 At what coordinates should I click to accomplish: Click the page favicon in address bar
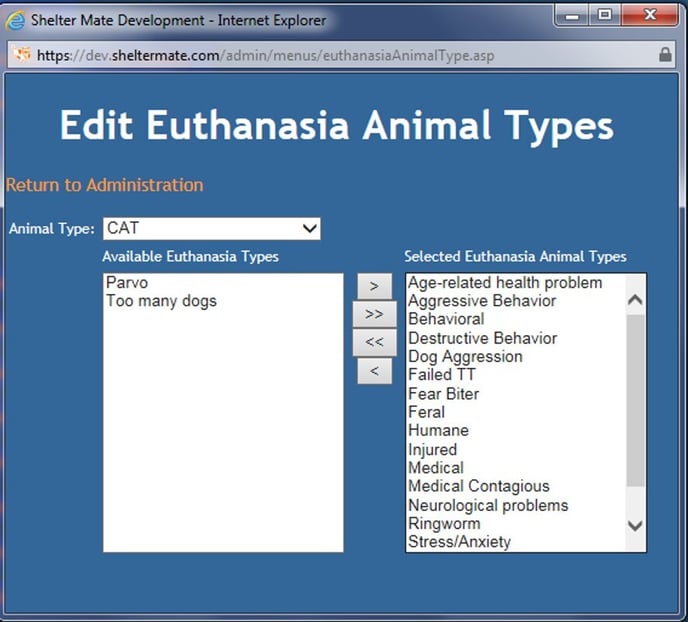(23, 55)
